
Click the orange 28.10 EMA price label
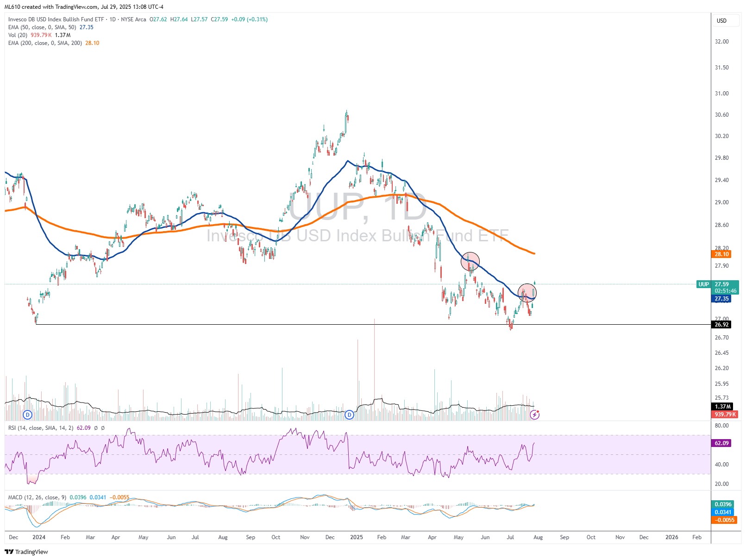point(721,254)
